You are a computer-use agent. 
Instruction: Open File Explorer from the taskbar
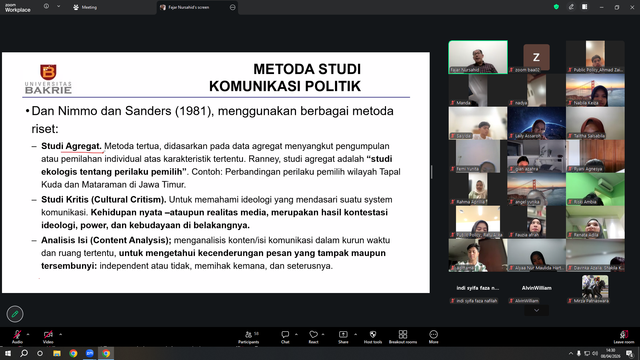click(x=57, y=353)
